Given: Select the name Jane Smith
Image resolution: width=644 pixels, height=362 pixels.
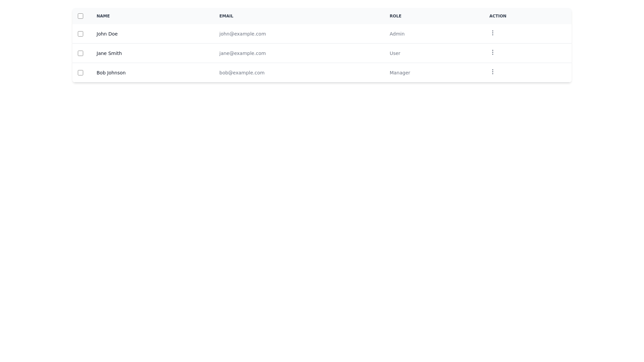Looking at the screenshot, I should pos(109,53).
